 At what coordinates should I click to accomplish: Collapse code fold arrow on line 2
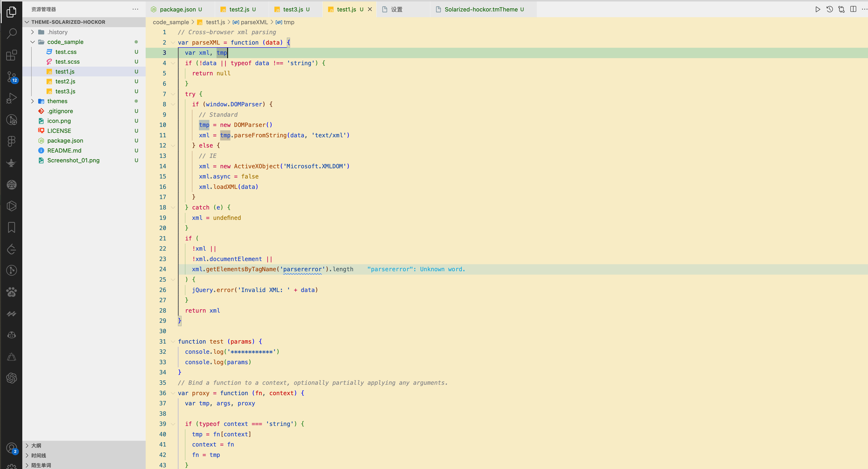coord(173,43)
